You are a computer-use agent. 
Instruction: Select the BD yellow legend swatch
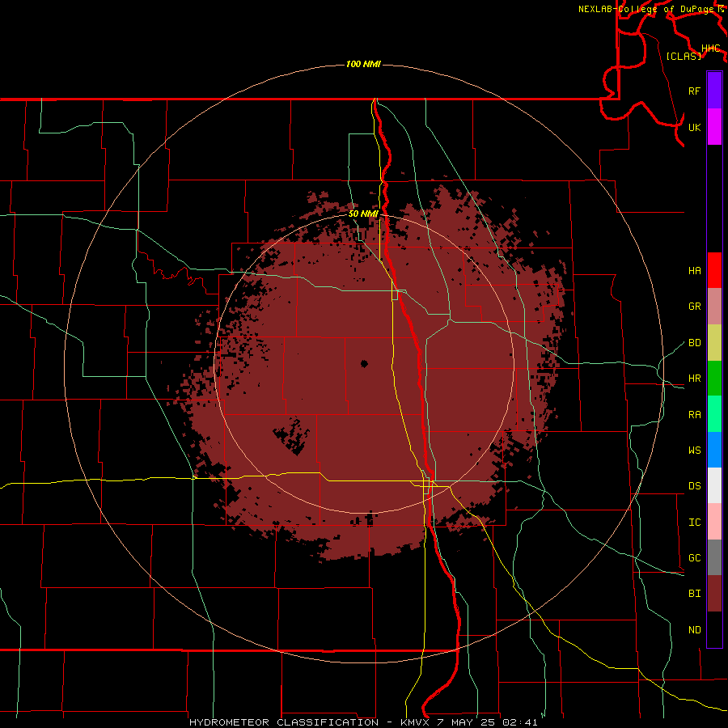click(x=714, y=342)
